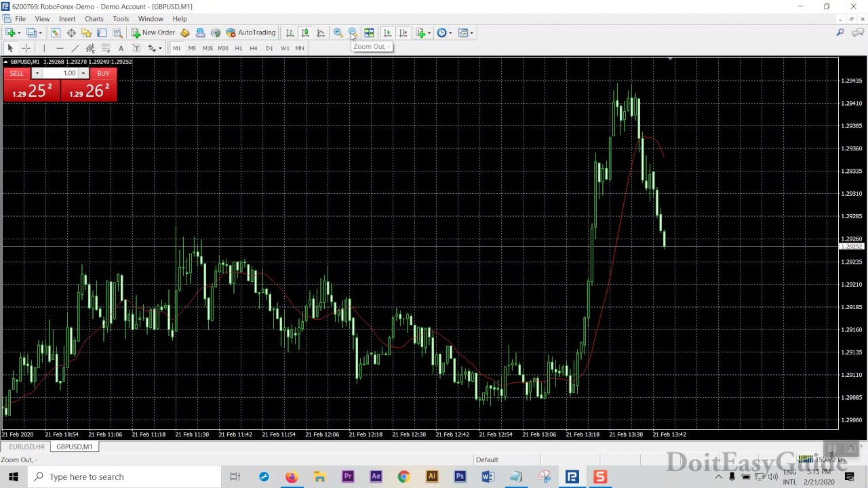The height and width of the screenshot is (488, 868).
Task: Open the Insert menu
Action: pyautogui.click(x=67, y=19)
